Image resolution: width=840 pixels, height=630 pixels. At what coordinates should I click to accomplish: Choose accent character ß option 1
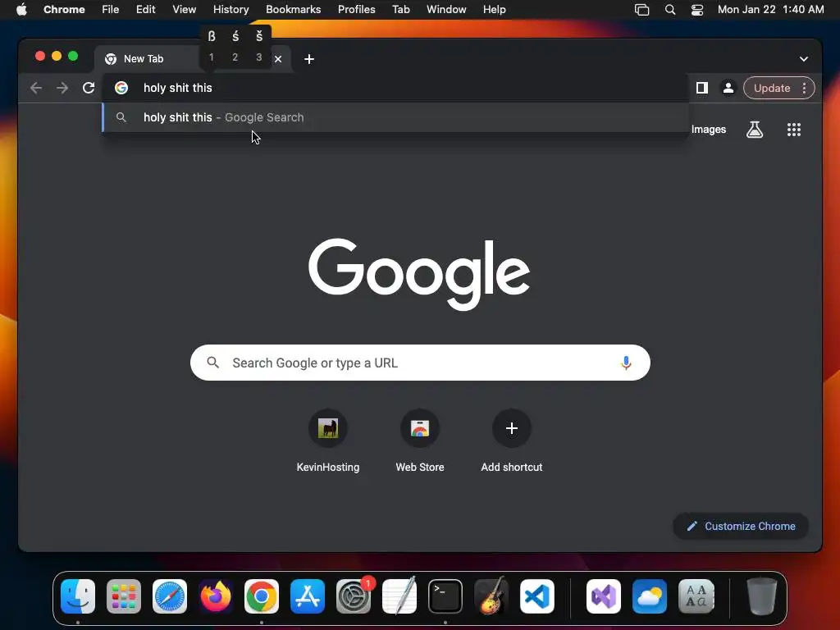212,46
